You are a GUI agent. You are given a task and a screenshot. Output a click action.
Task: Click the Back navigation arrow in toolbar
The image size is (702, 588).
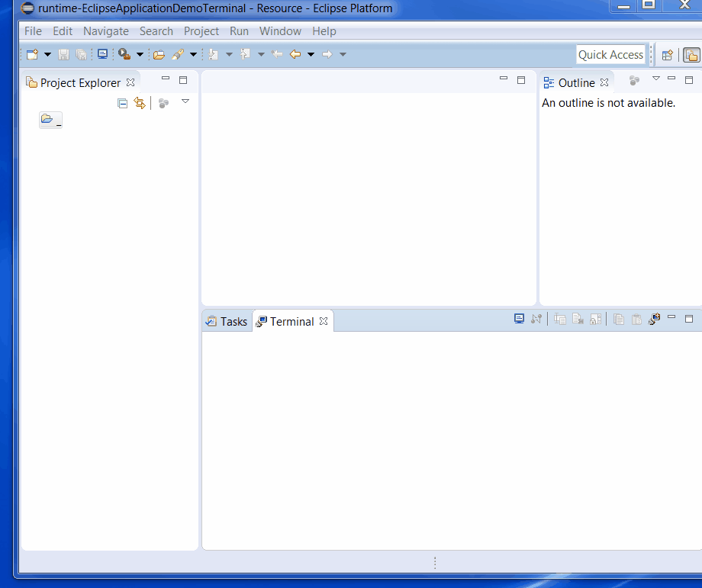(x=295, y=54)
